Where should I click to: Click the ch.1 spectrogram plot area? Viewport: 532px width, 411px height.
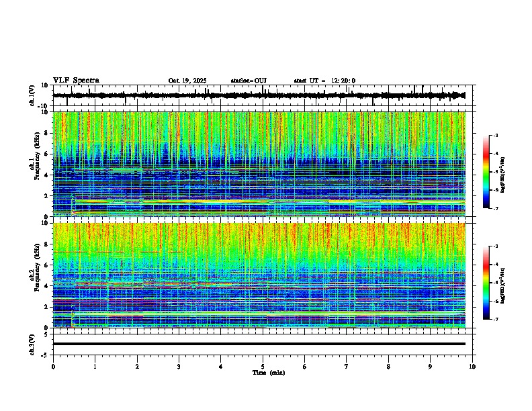(259, 164)
